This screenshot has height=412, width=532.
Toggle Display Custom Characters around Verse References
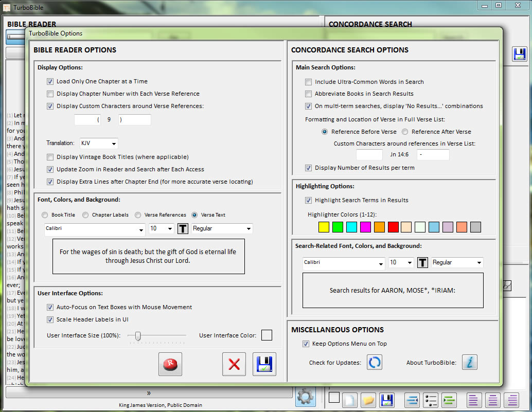point(50,106)
